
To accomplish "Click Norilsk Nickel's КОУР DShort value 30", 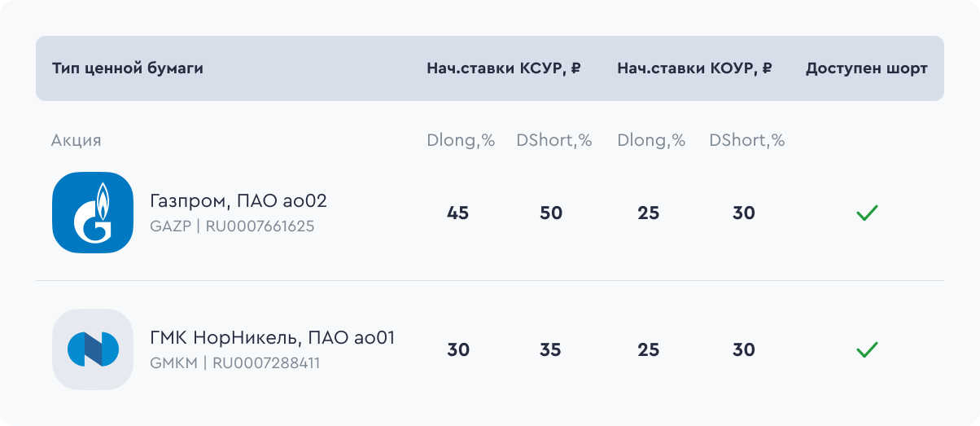I will [744, 350].
